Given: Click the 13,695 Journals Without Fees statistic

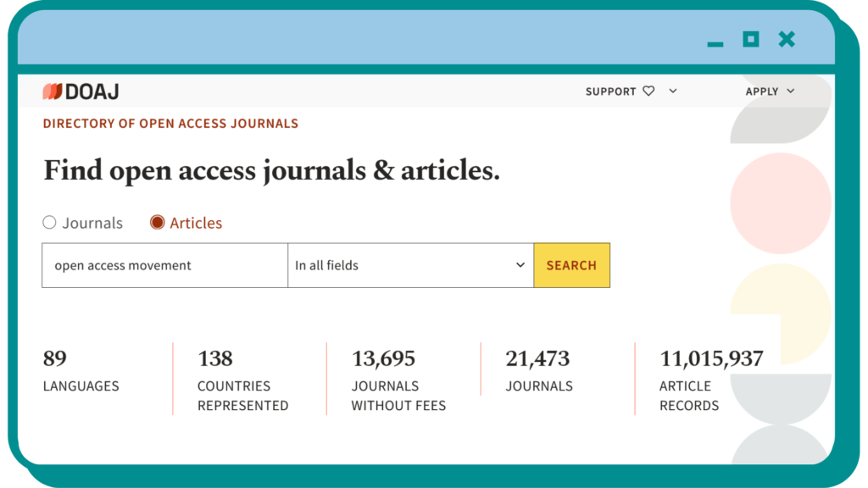Looking at the screenshot, I should click(x=398, y=378).
